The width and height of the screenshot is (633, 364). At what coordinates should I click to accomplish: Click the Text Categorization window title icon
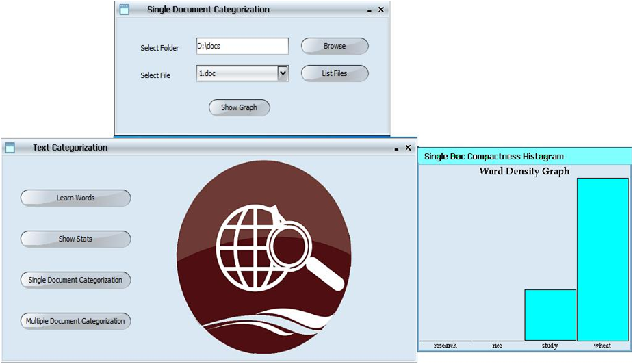coord(10,148)
